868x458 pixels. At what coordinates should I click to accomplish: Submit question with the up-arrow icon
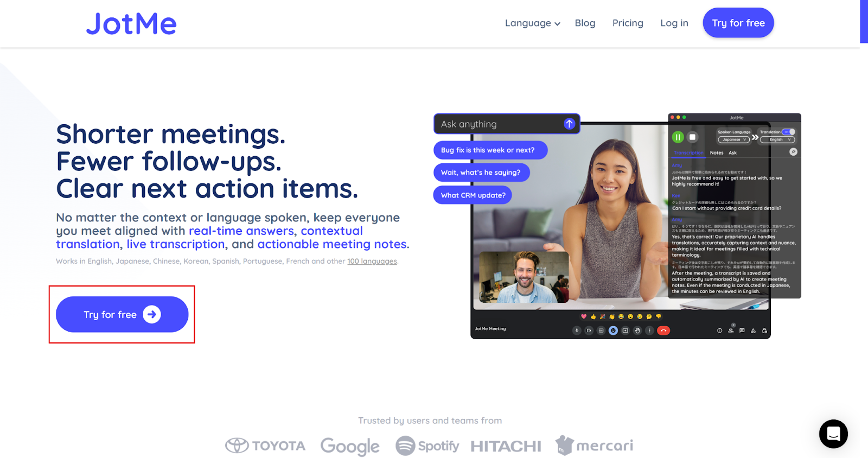pyautogui.click(x=569, y=124)
